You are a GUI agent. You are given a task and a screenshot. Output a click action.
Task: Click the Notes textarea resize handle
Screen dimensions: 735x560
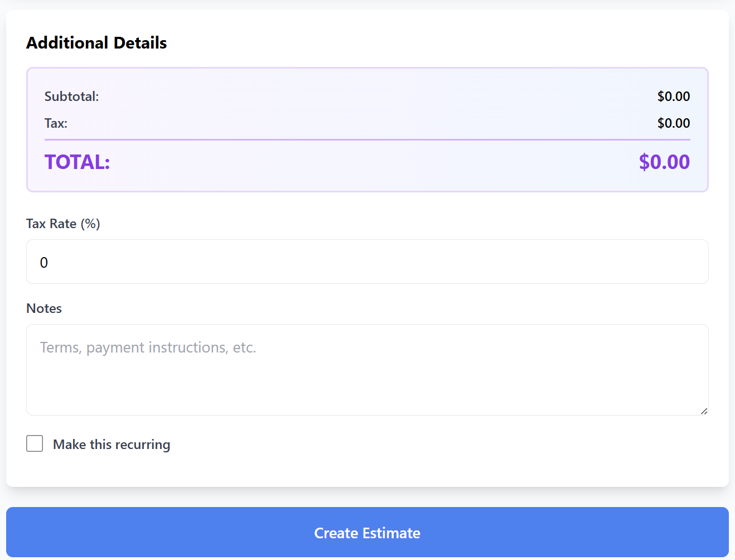coord(704,411)
